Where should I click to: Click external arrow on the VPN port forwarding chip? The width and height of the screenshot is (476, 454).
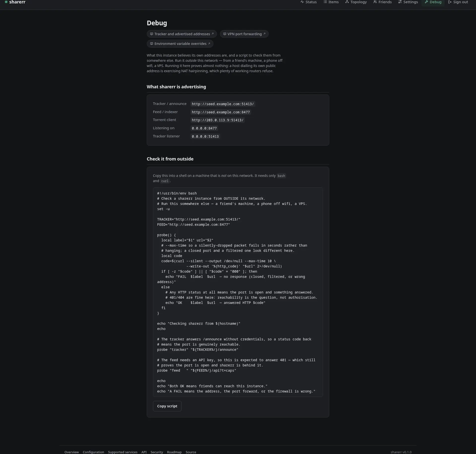(264, 34)
